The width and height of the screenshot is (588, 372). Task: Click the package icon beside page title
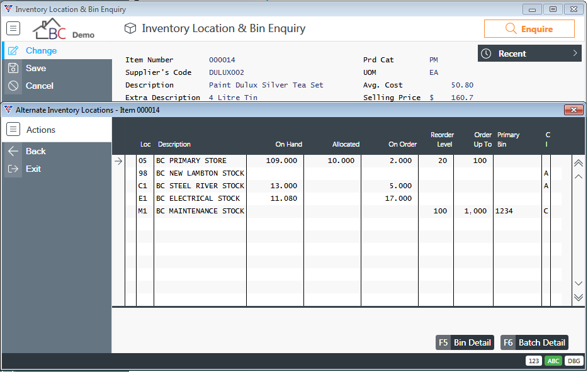(130, 28)
